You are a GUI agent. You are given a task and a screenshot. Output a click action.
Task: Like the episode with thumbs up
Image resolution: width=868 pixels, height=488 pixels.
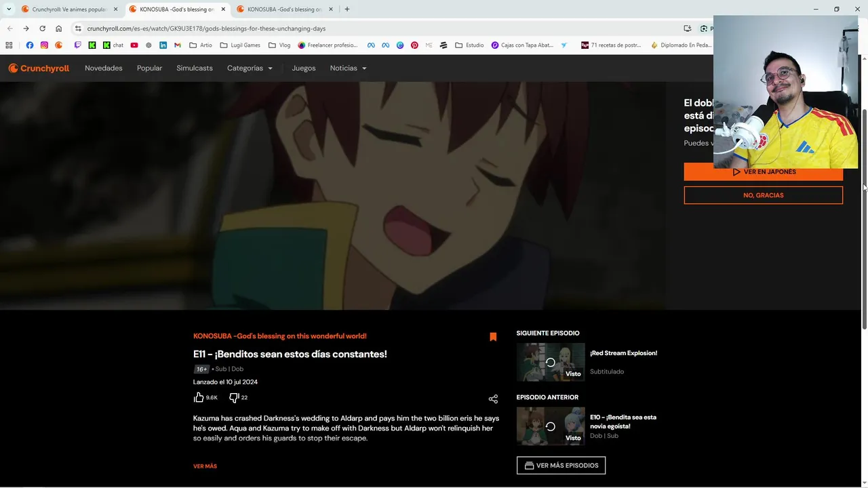click(x=199, y=397)
